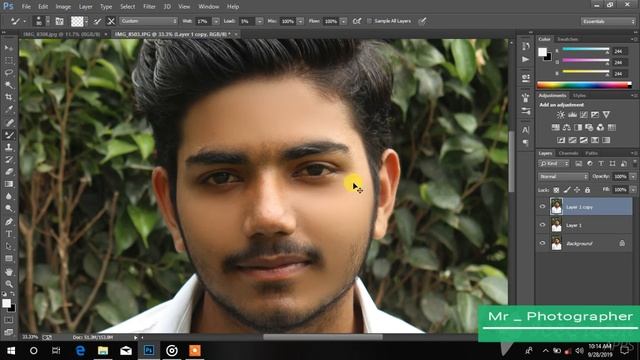
Task: Open the layer Fill dropdown arrow
Action: tap(633, 190)
